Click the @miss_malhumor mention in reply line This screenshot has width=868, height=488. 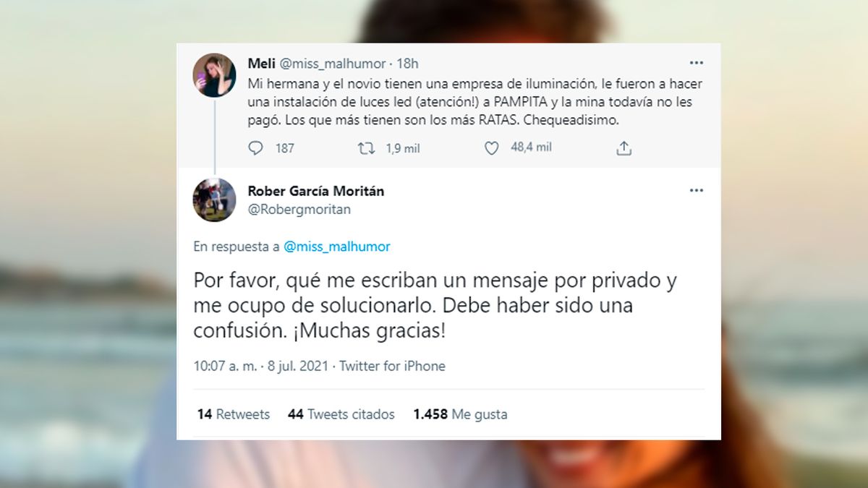(336, 247)
